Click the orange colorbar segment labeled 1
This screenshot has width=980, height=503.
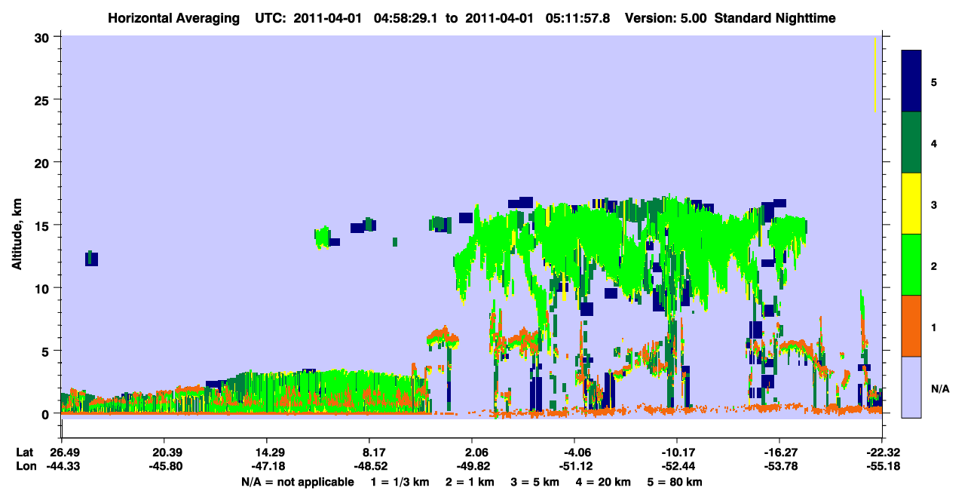click(x=911, y=326)
